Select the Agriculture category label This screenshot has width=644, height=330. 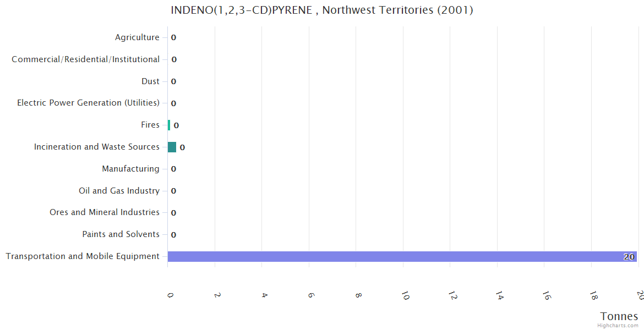click(137, 37)
